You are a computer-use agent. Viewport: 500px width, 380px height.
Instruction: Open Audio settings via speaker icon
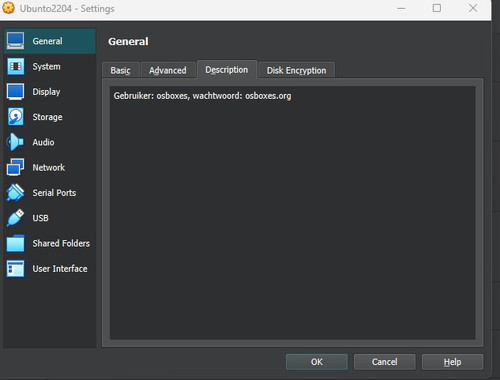(15, 142)
